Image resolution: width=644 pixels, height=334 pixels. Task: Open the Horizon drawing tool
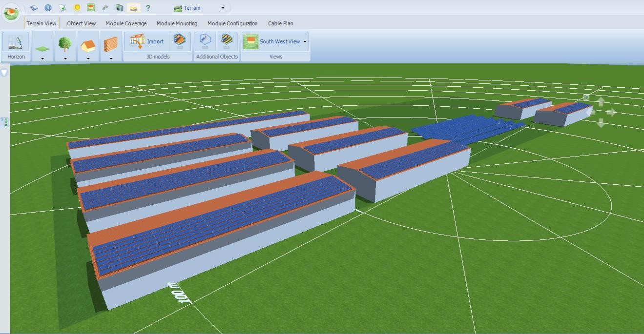coord(16,42)
